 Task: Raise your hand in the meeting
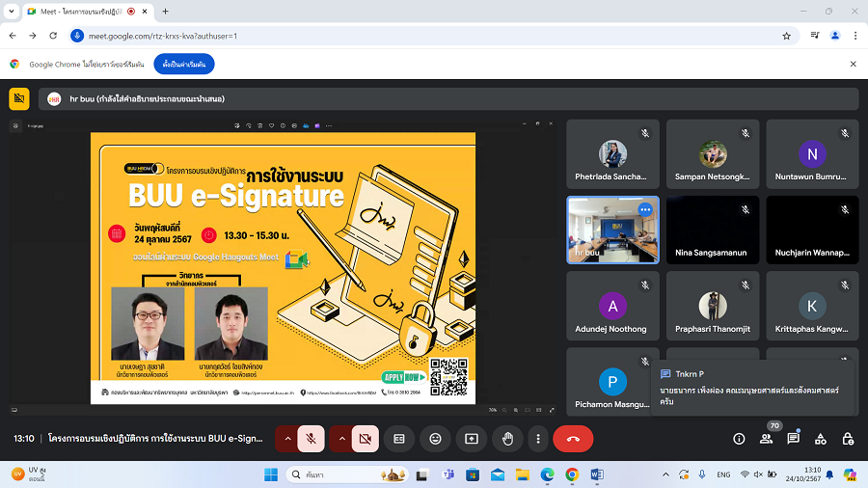507,439
